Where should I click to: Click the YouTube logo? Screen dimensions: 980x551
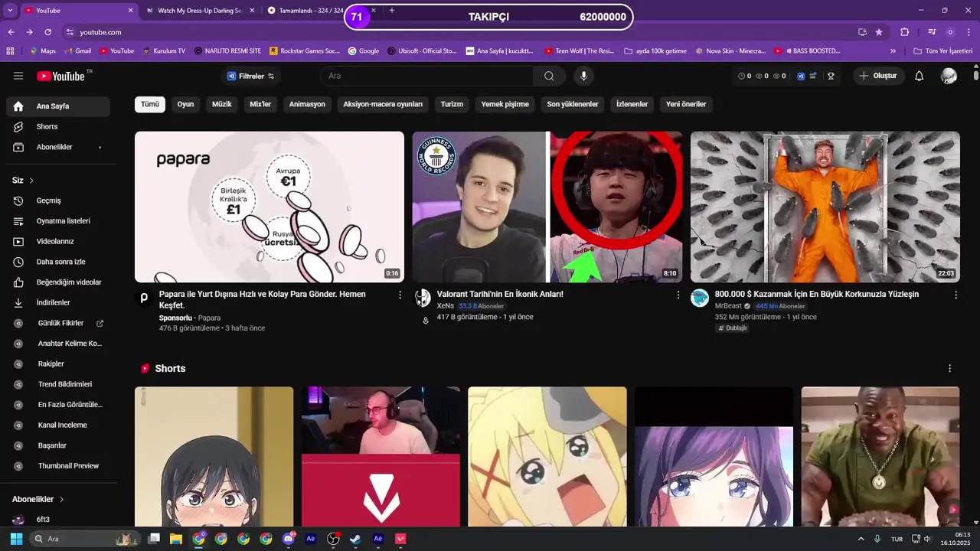pos(60,76)
